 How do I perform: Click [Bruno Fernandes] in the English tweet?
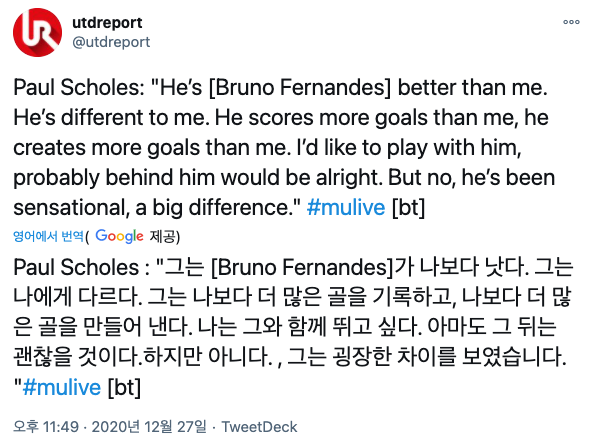pyautogui.click(x=300, y=88)
